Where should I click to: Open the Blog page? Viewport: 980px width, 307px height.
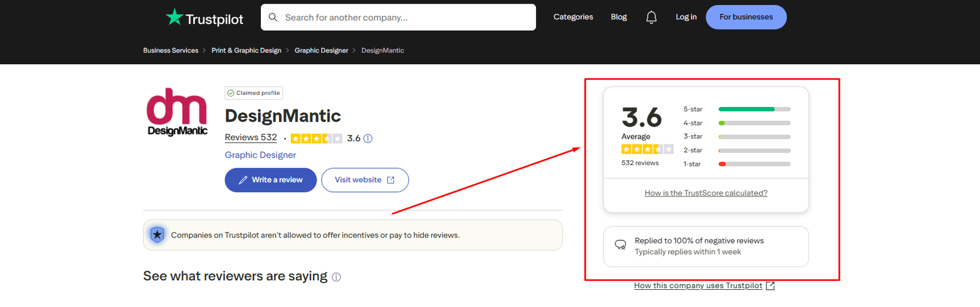[x=619, y=17]
